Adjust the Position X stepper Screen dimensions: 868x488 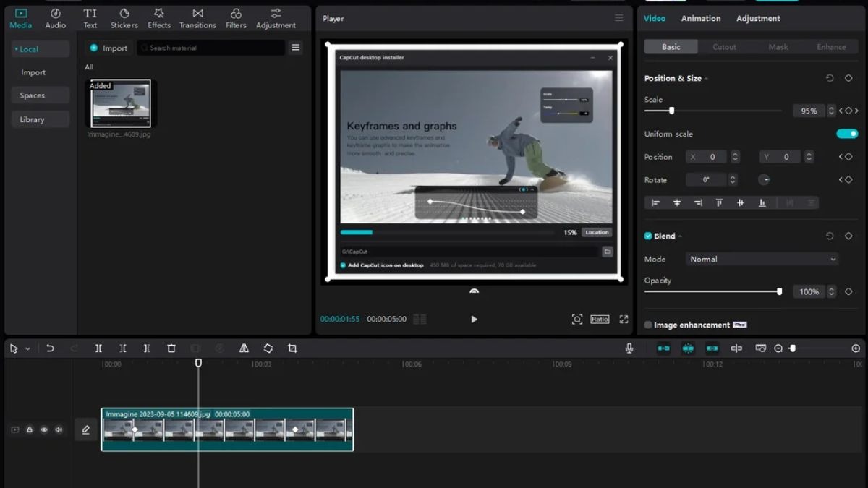pos(735,157)
